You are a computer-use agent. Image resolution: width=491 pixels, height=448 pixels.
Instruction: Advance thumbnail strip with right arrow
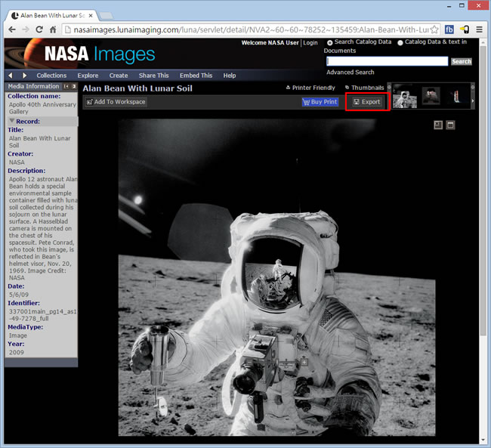point(473,101)
